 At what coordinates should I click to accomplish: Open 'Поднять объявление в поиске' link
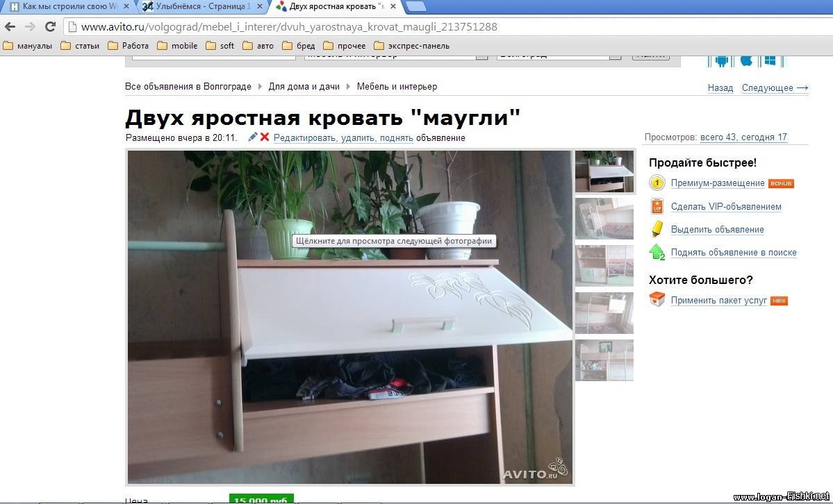(x=734, y=253)
